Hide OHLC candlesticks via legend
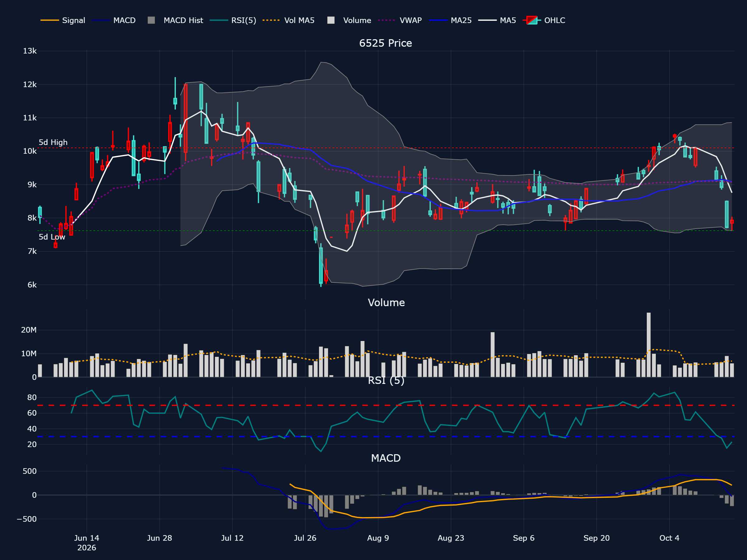Screen dimensions: 747x560 (x=544, y=20)
